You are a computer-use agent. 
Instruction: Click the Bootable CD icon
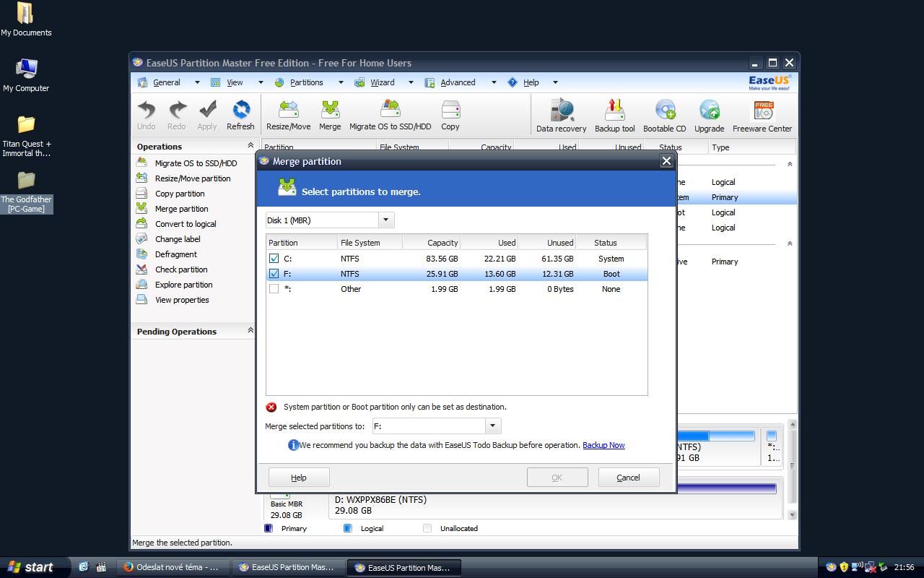tap(664, 116)
